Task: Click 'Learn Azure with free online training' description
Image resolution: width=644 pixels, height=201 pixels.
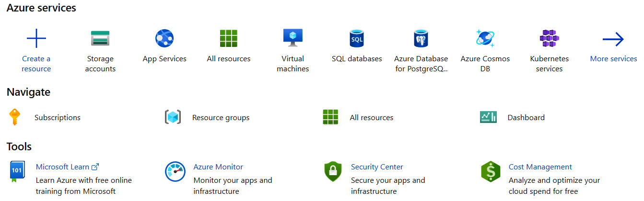Action: (x=84, y=186)
